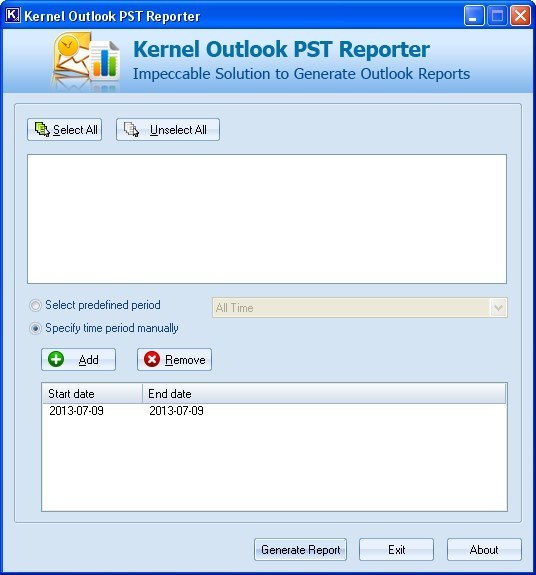
Task: Click the Add button with the green plus
Action: pyautogui.click(x=78, y=359)
